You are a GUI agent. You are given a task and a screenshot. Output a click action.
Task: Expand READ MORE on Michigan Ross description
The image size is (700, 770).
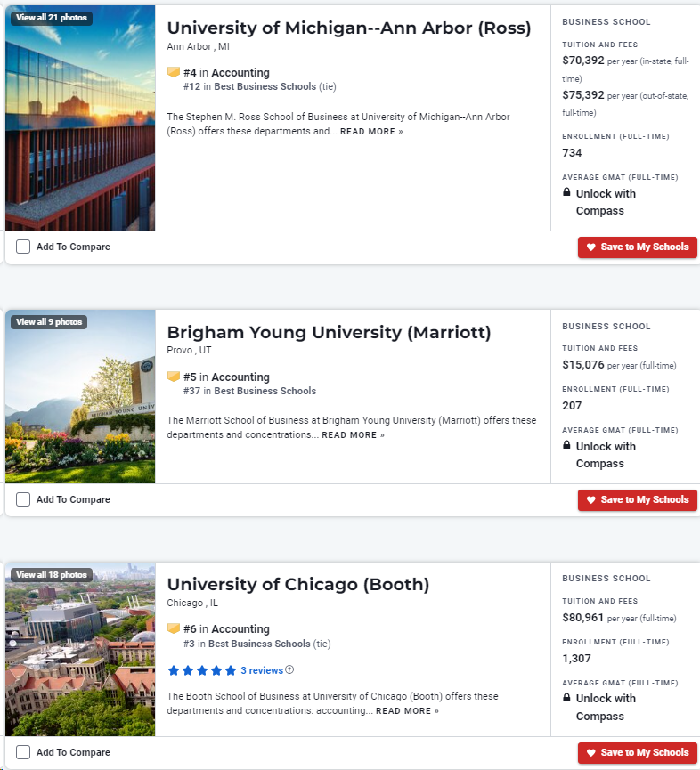tap(371, 132)
